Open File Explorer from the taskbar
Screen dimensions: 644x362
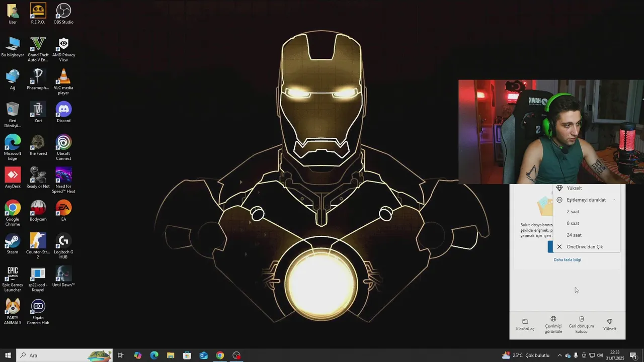171,355
